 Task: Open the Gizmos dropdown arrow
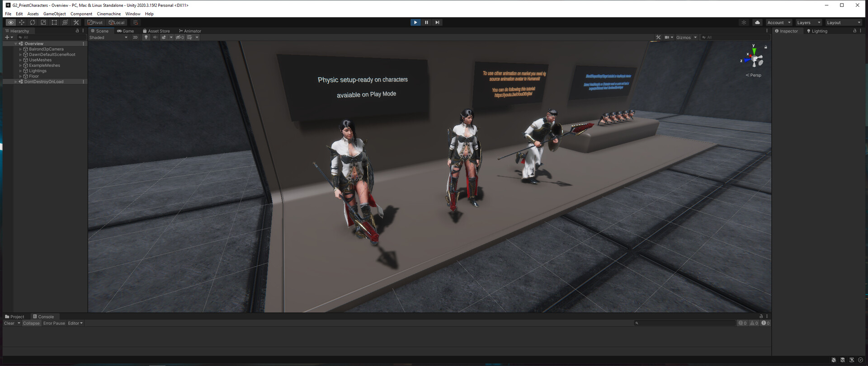[x=695, y=37]
